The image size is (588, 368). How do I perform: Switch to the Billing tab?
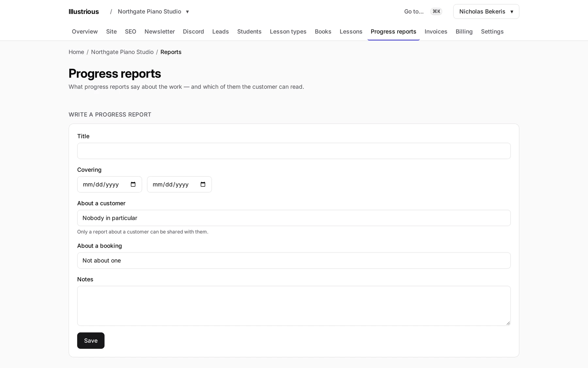coord(464,31)
